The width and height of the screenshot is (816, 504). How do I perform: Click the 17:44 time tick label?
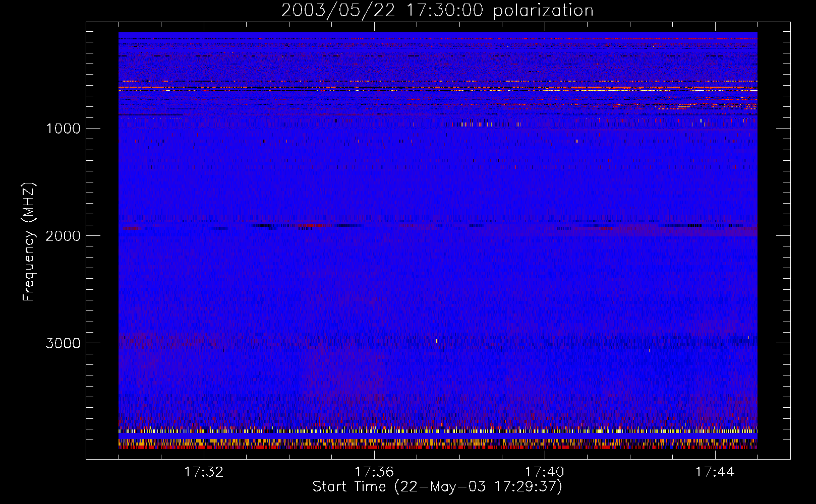pos(715,472)
